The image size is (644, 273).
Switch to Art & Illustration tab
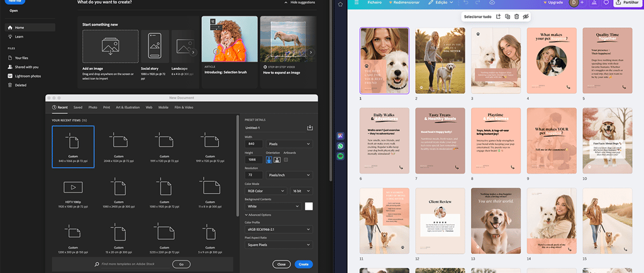(x=128, y=108)
